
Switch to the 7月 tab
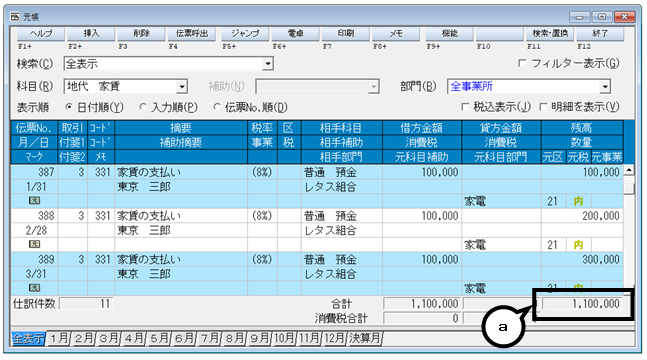[209, 339]
